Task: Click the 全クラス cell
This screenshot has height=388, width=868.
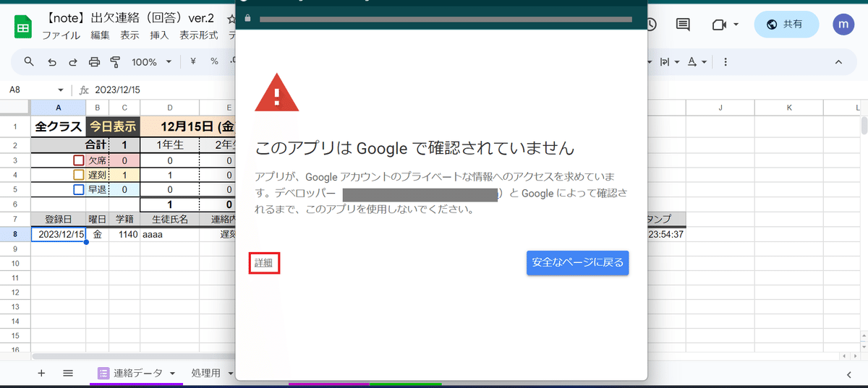Action: point(58,126)
